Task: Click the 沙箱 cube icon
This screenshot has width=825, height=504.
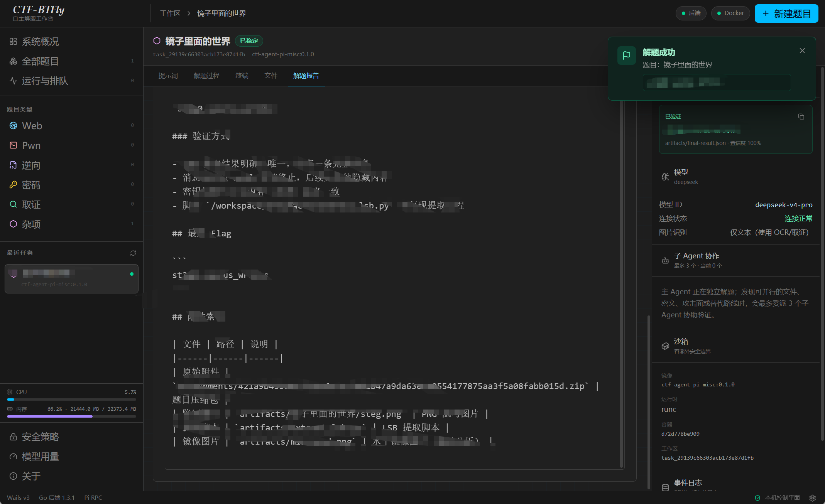Action: click(665, 346)
